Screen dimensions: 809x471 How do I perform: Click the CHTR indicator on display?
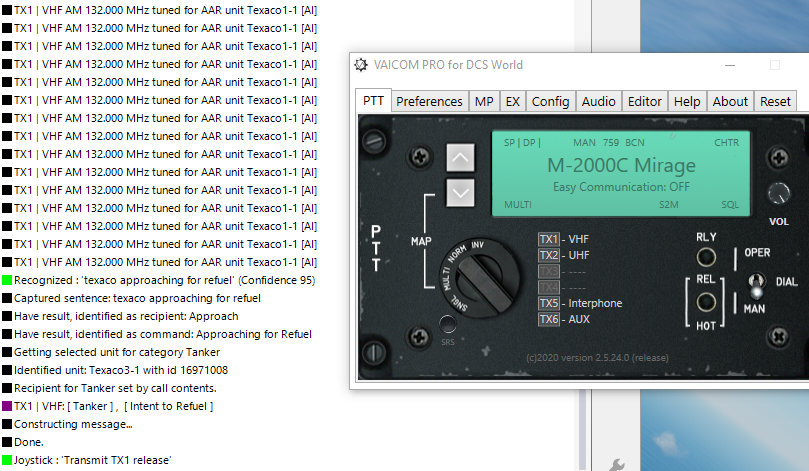coord(726,142)
